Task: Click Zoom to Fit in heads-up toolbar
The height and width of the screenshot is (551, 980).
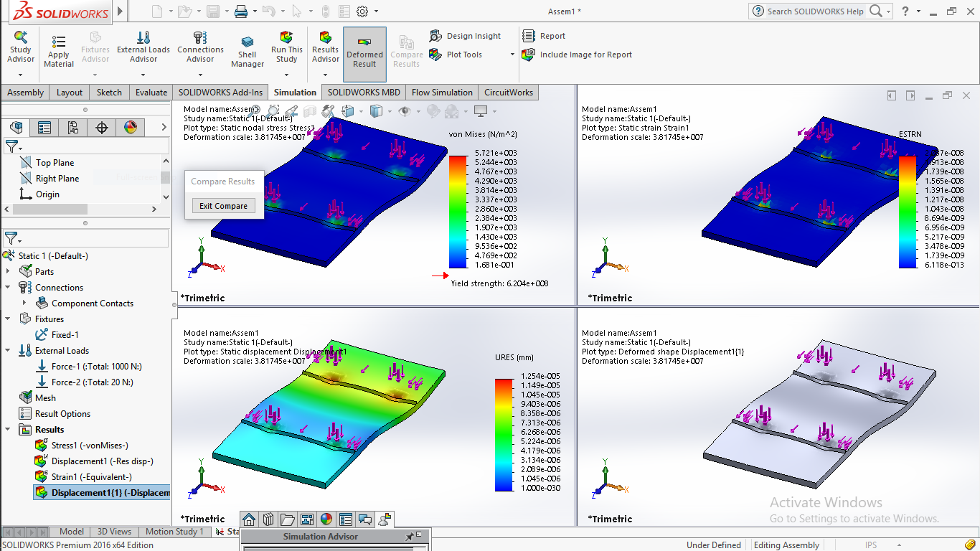Action: [255, 110]
